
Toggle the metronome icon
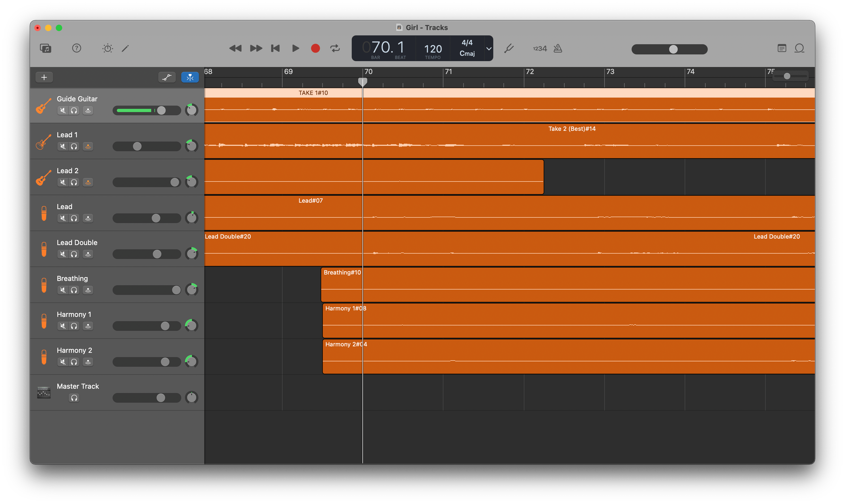[558, 48]
